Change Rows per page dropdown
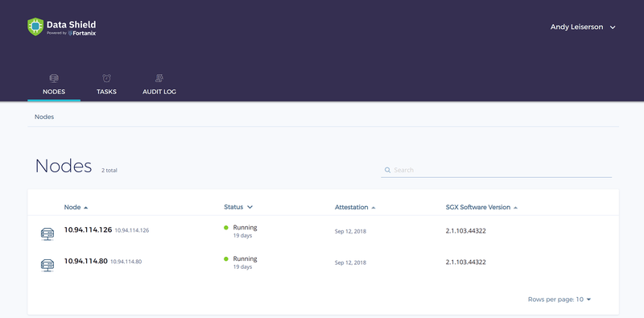Screen dimensions: 644x318 (x=559, y=299)
